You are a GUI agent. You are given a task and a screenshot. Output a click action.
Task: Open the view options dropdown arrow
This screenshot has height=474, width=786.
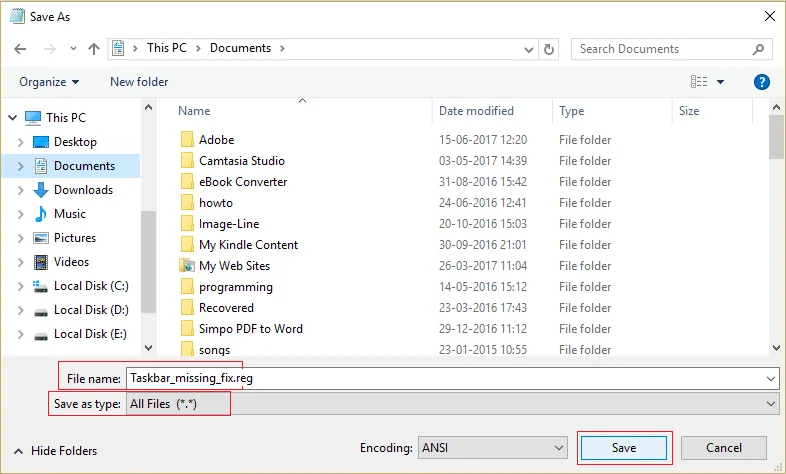[720, 82]
